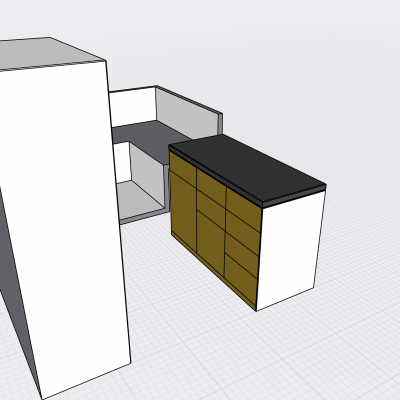
Task: Select the gray top of the tall cabinet
Action: (50, 52)
